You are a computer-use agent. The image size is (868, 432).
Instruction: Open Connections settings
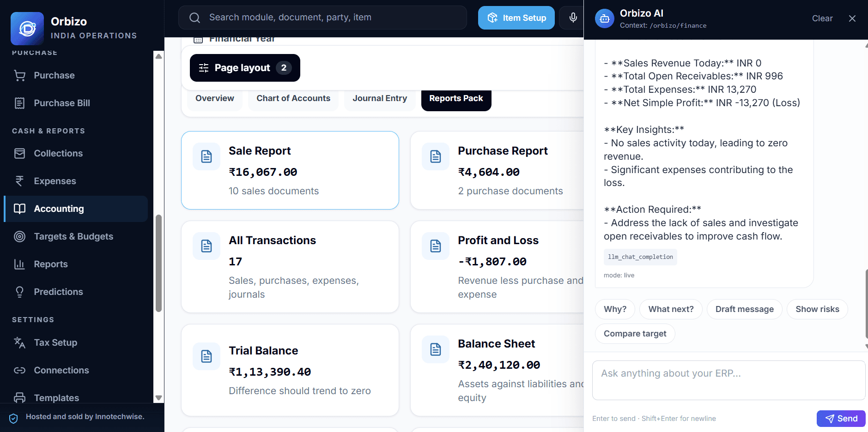pos(76,370)
